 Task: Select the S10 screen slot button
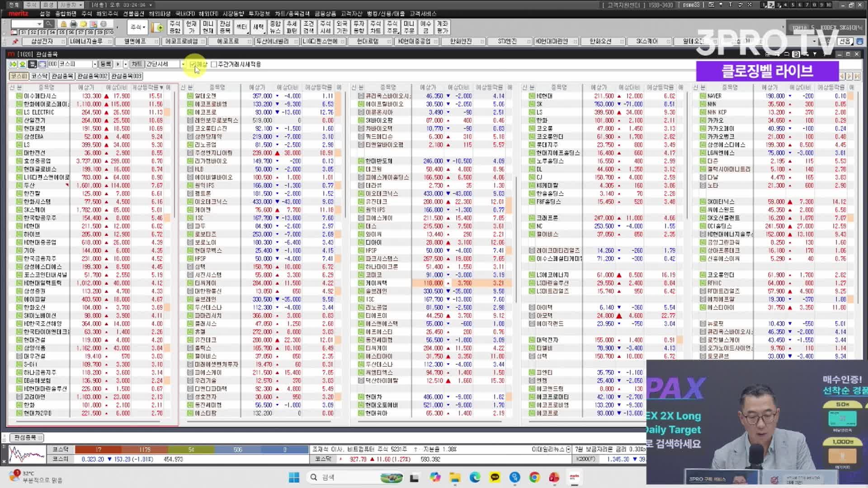pos(109,33)
